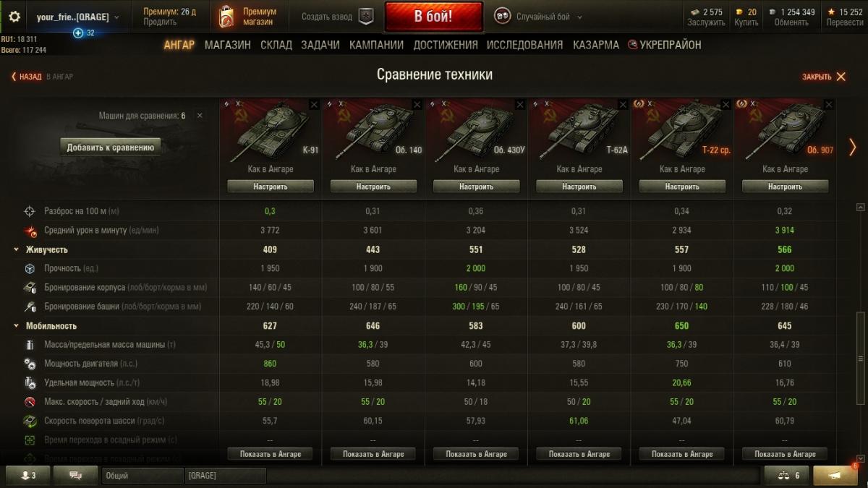Click the Premium shop bag icon
This screenshot has height=488, width=868.
click(227, 17)
